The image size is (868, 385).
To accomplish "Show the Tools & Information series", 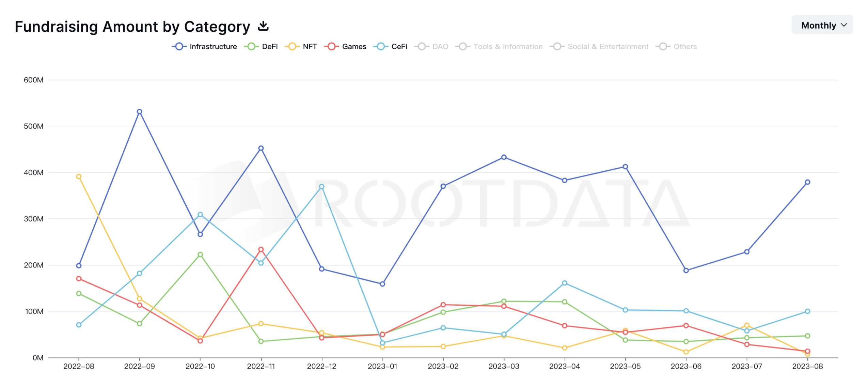I will point(499,47).
